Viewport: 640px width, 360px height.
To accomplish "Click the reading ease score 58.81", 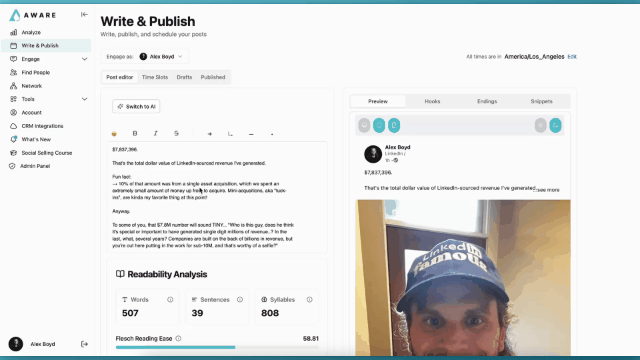I will pos(311,338).
